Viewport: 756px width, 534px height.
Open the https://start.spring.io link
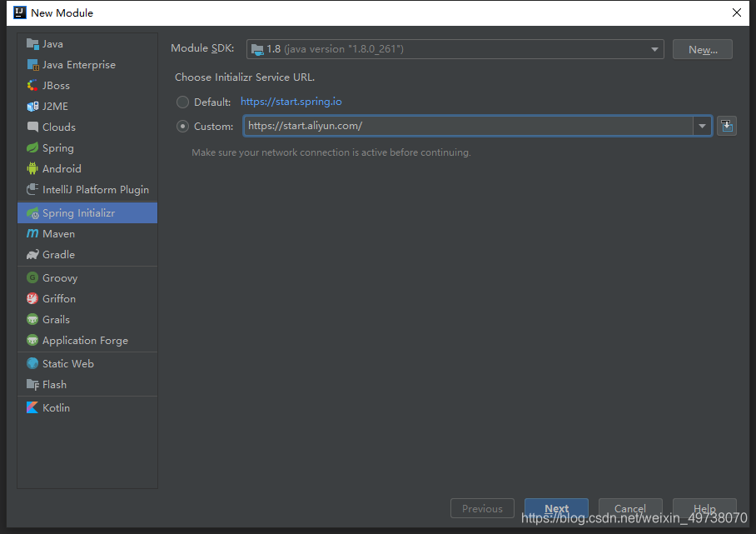coord(291,102)
